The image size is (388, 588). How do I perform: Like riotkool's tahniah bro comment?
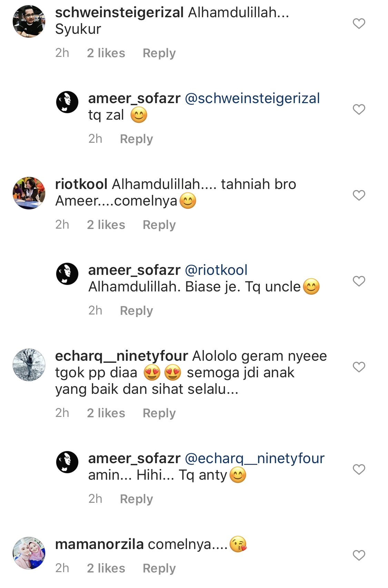click(x=359, y=195)
